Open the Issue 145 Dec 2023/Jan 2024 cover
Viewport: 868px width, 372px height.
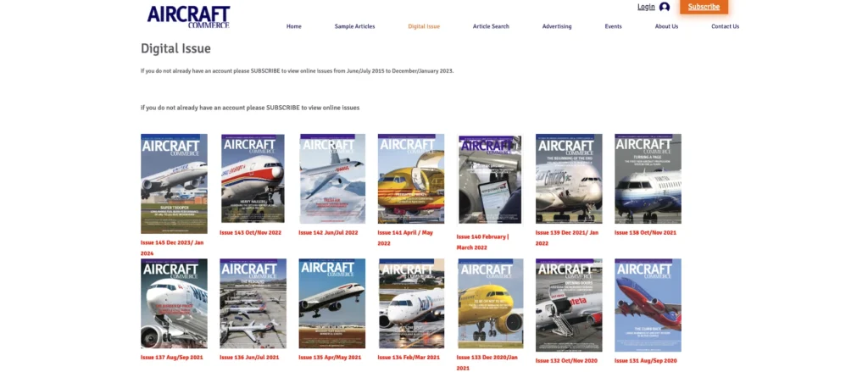(174, 184)
